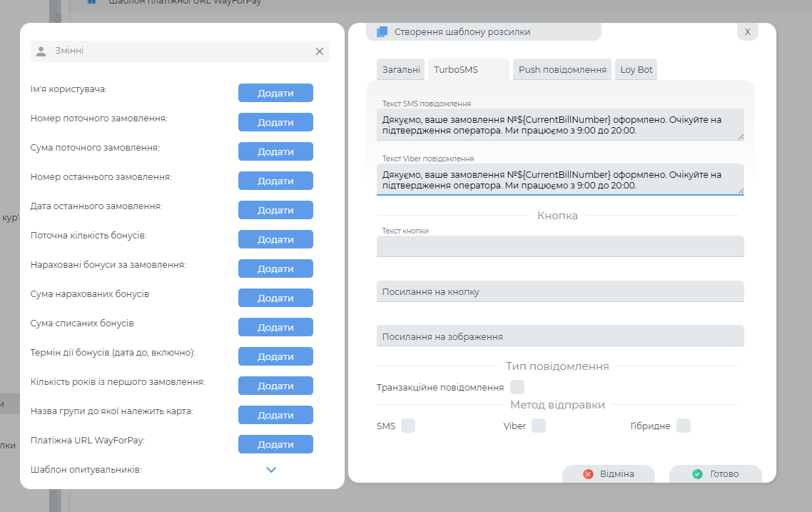
Task: Switch to the Загальні tab
Action: tap(401, 70)
